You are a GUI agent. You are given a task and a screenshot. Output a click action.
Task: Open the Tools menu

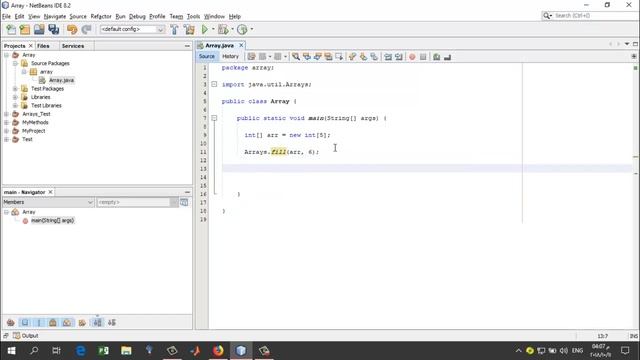coord(193,16)
